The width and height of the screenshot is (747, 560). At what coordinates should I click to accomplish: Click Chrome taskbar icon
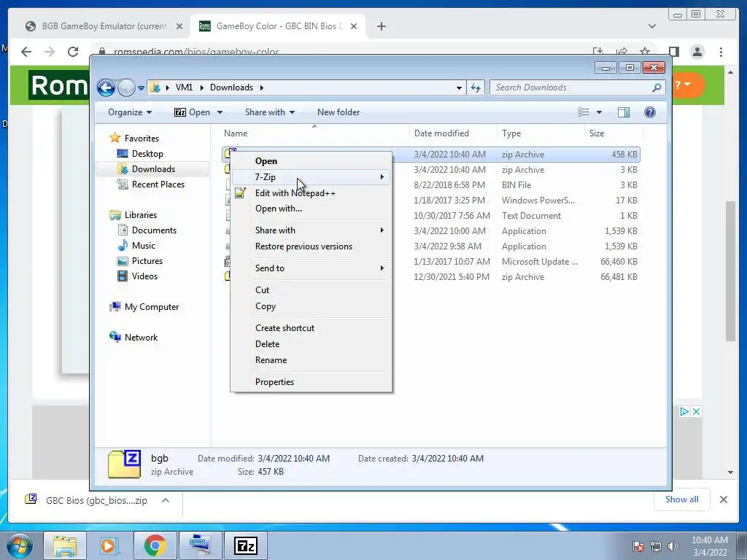click(155, 545)
